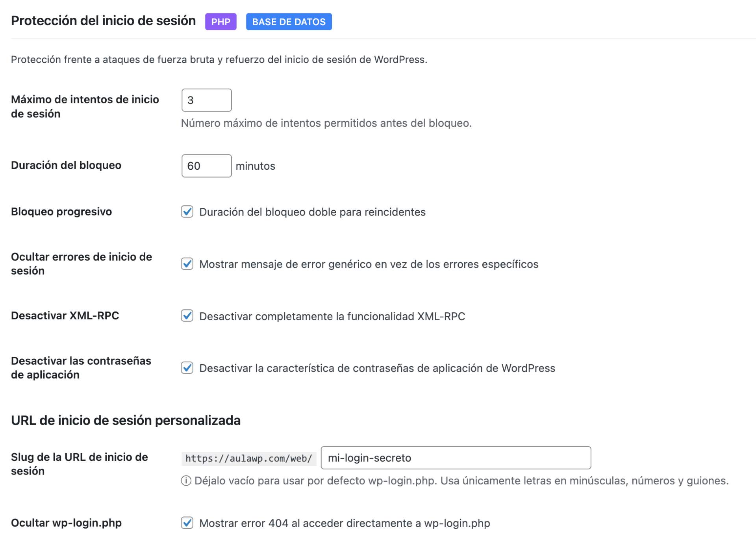This screenshot has width=756, height=549.
Task: Click the info icon beside the slug hint
Action: point(186,480)
